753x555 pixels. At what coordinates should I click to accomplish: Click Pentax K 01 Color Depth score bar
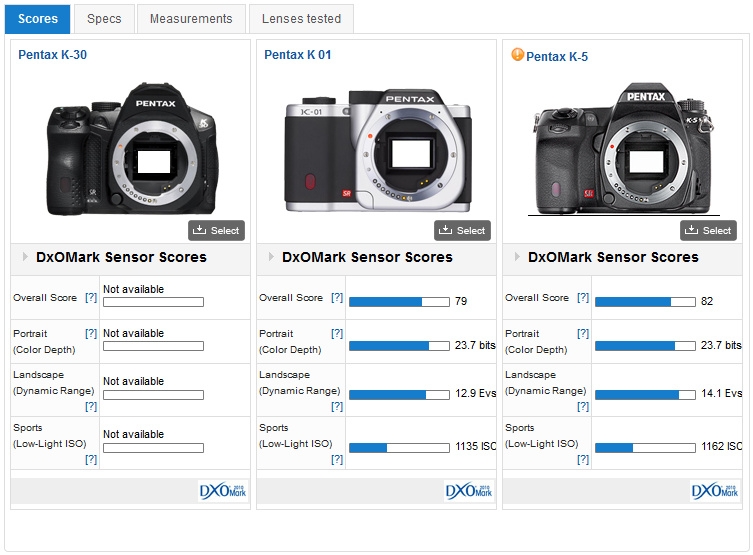pos(399,346)
